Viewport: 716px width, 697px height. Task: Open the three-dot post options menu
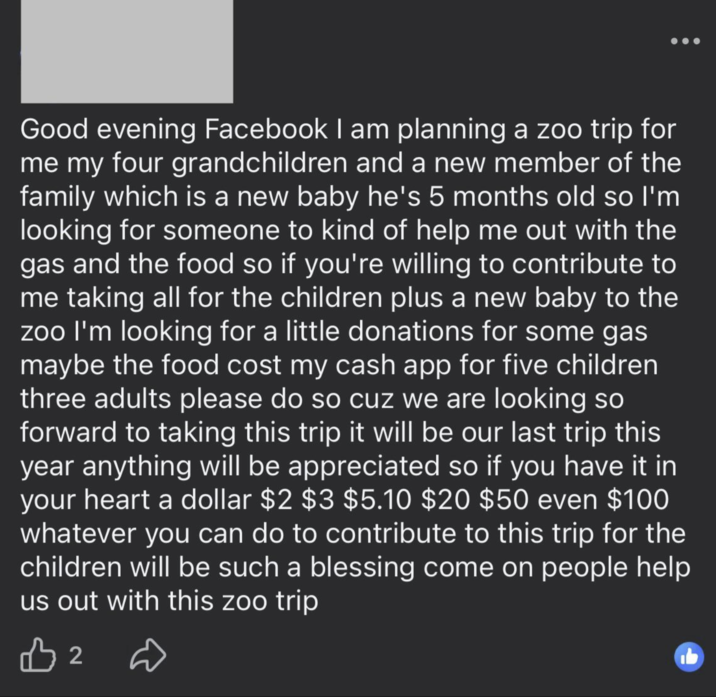[684, 42]
